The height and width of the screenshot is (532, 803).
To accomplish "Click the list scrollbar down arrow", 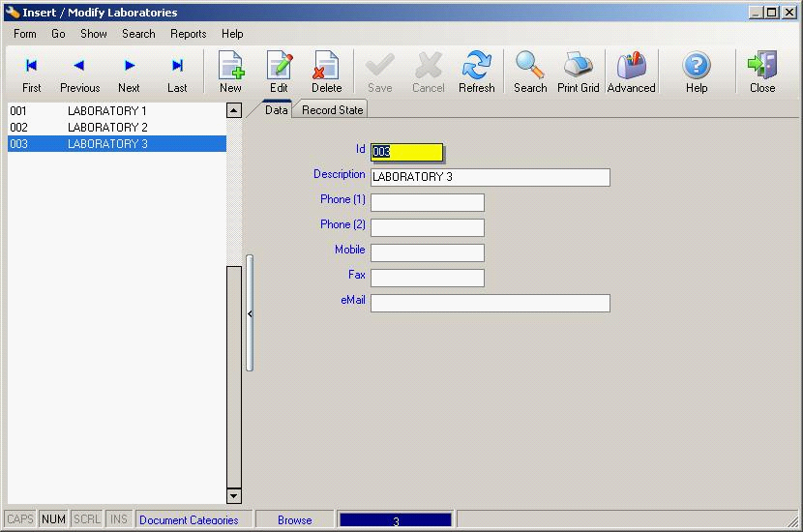I will [234, 495].
